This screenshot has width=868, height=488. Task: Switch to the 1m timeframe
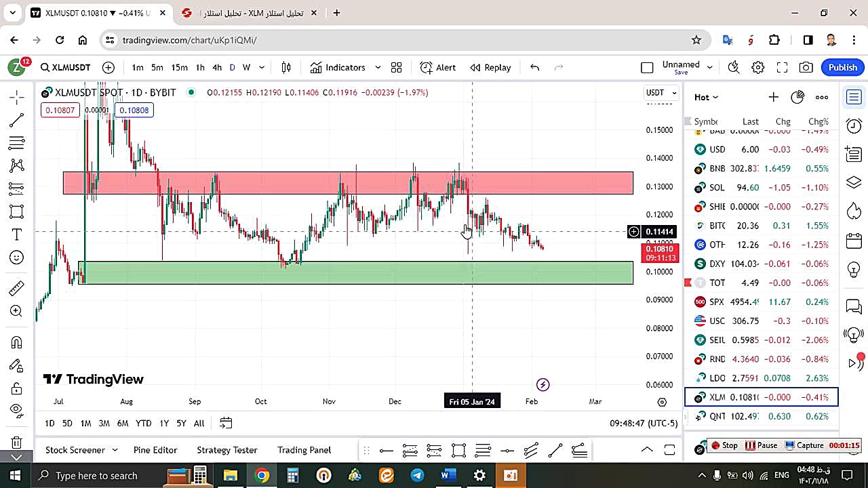[x=138, y=67]
